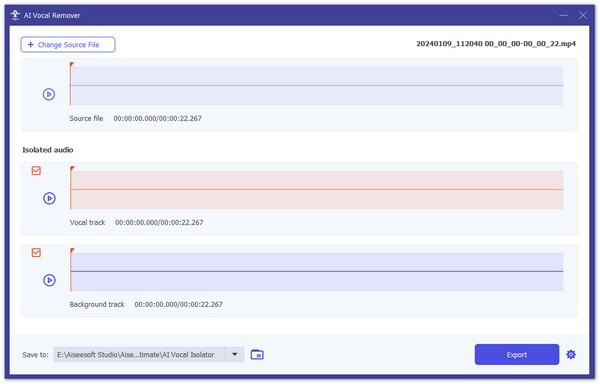
Task: Click the Save to: label
Action: [x=35, y=355]
